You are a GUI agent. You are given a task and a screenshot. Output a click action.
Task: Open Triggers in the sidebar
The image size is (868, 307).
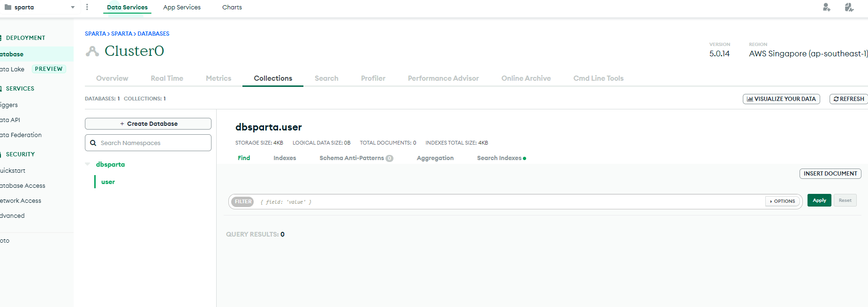9,105
